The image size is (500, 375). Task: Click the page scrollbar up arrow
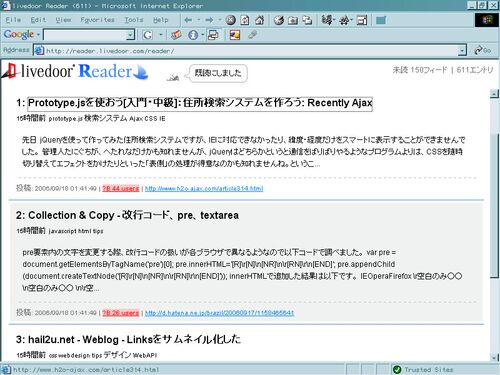(494, 94)
